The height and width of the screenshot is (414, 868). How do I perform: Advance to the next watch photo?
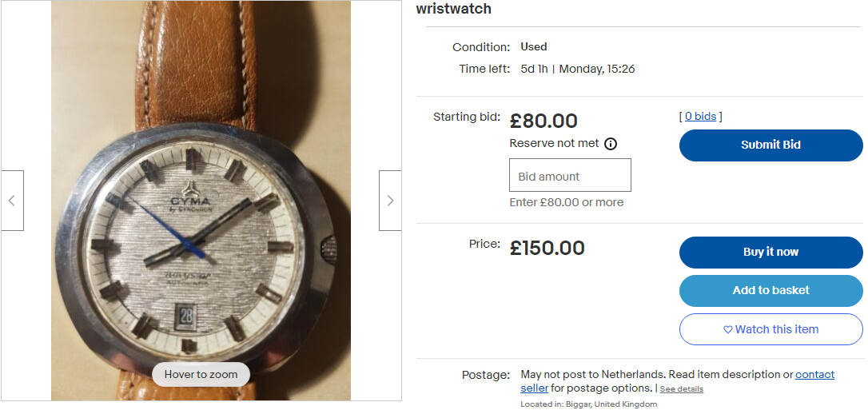[x=390, y=201]
